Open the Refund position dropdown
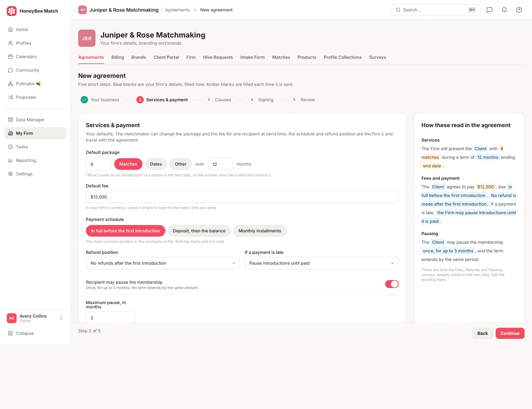 pyautogui.click(x=163, y=263)
